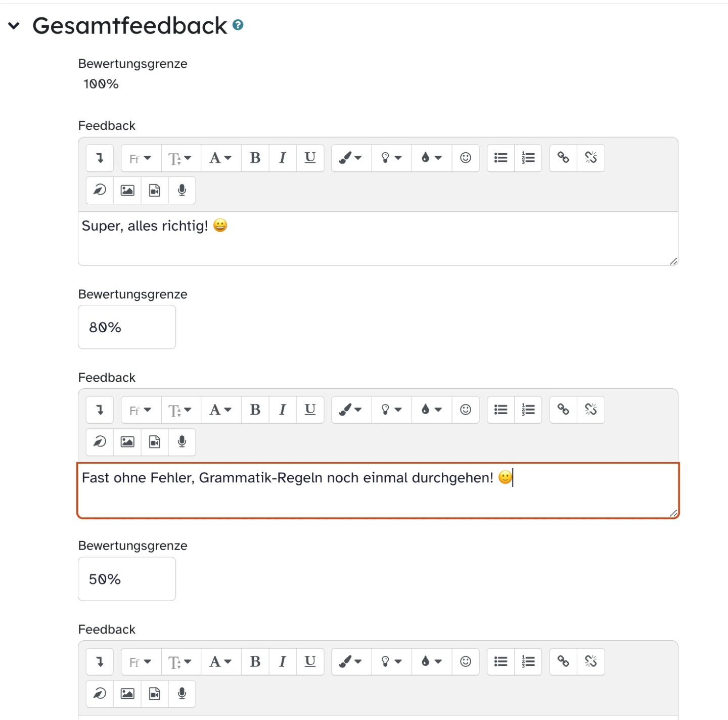Record audio in the second feedback editor

point(182,442)
